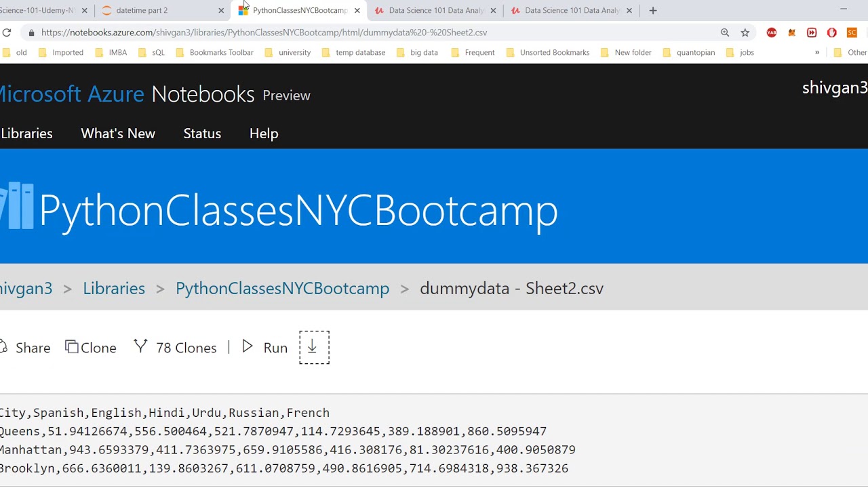This screenshot has height=488, width=868.
Task: View site information via the padlock icon
Action: coord(31,33)
